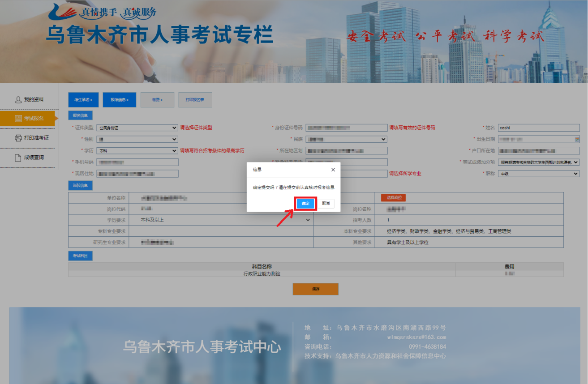The width and height of the screenshot is (588, 384).
Task: Click the 考试报名 sidebar icon
Action: point(18,119)
